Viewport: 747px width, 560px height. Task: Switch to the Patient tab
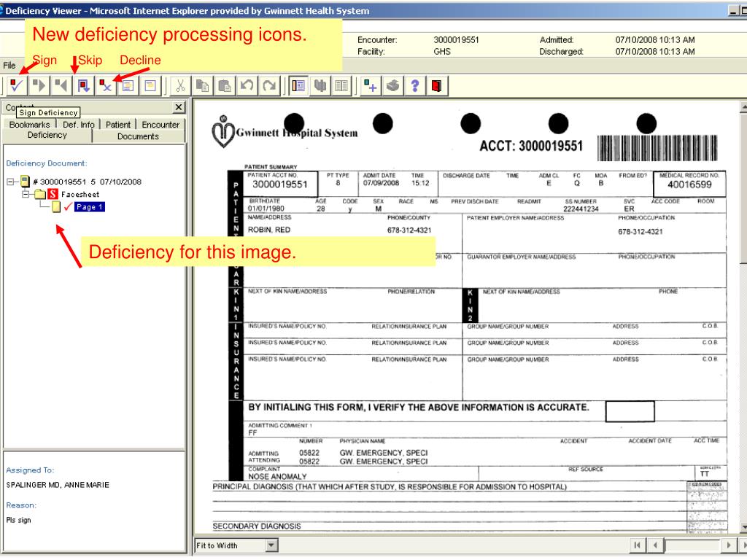118,124
